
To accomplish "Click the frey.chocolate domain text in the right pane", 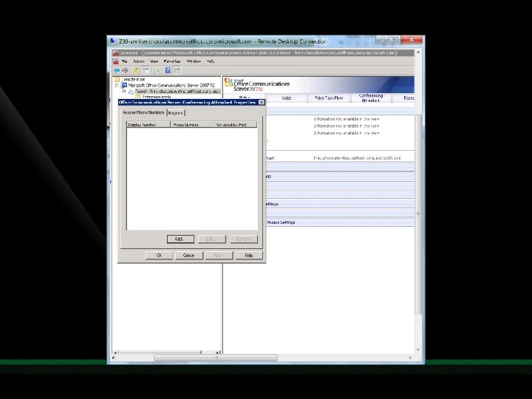I will point(357,158).
